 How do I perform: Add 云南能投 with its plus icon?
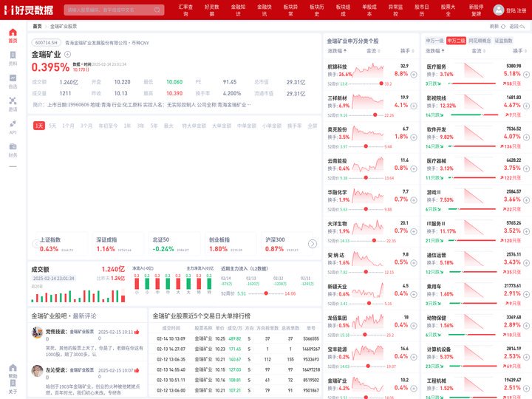pyautogui.click(x=414, y=168)
